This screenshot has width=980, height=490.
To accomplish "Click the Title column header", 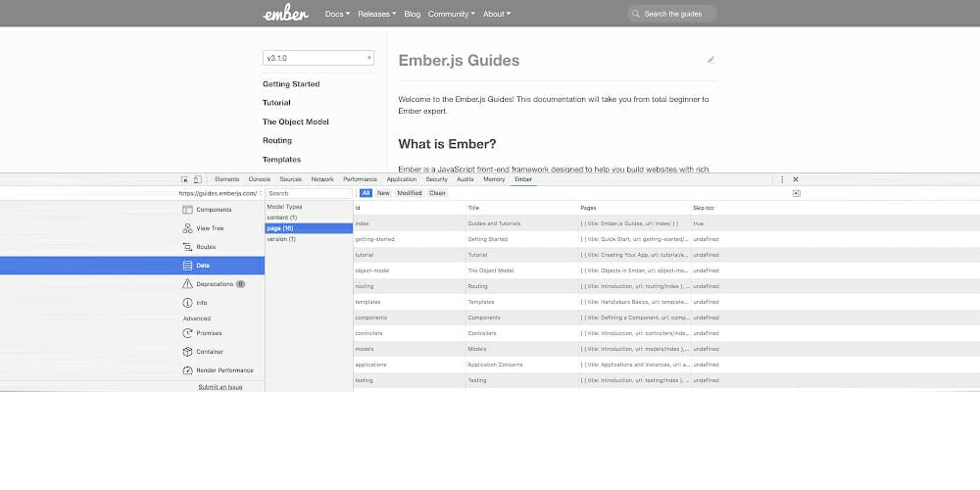I will 522,208.
